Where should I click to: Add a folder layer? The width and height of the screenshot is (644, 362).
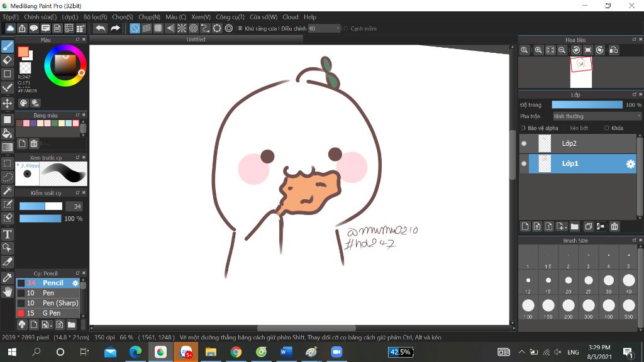point(575,226)
